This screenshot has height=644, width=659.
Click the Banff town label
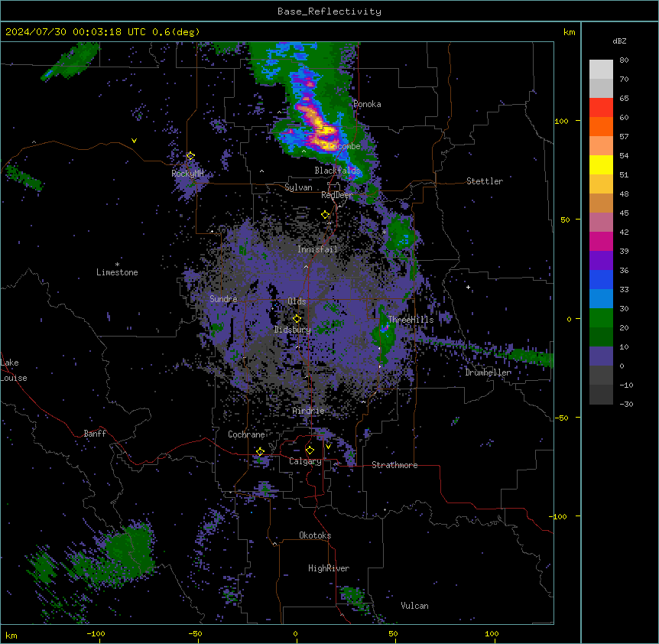(x=95, y=434)
